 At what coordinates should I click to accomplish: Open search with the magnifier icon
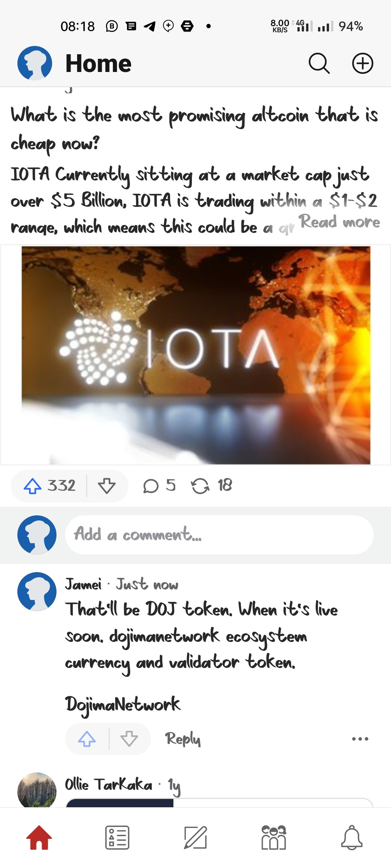tap(319, 64)
